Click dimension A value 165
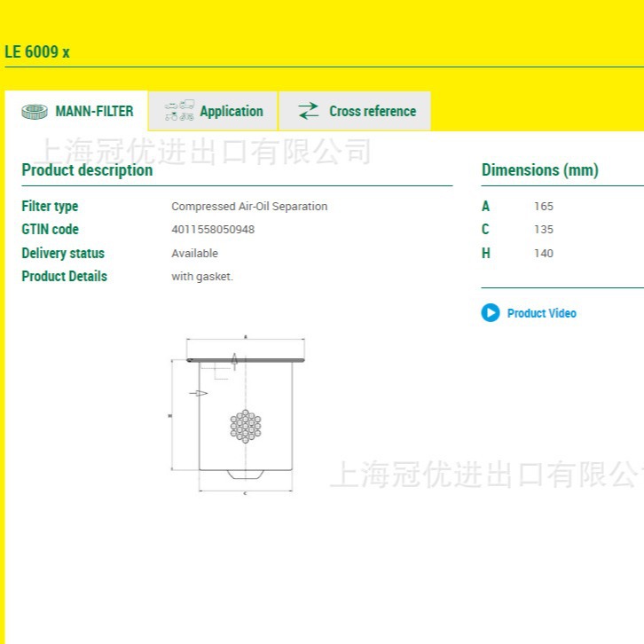Screen dimensions: 644x644 click(x=544, y=206)
